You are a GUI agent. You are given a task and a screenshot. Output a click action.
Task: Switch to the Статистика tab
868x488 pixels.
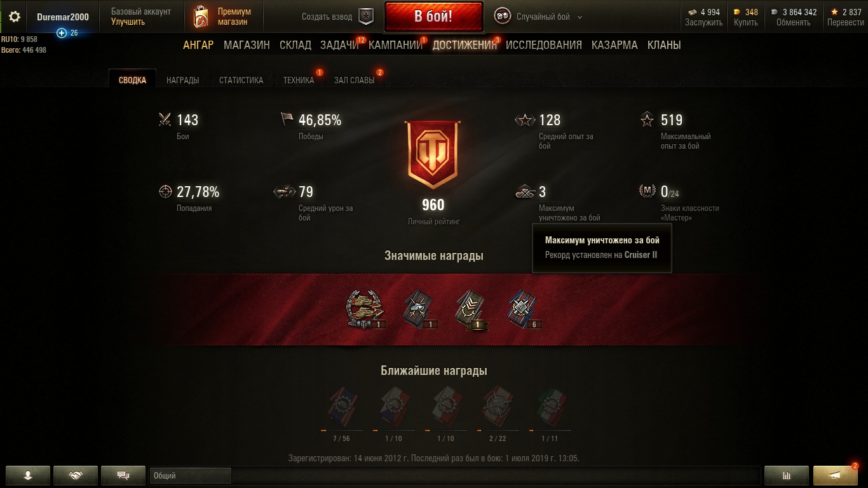(241, 80)
